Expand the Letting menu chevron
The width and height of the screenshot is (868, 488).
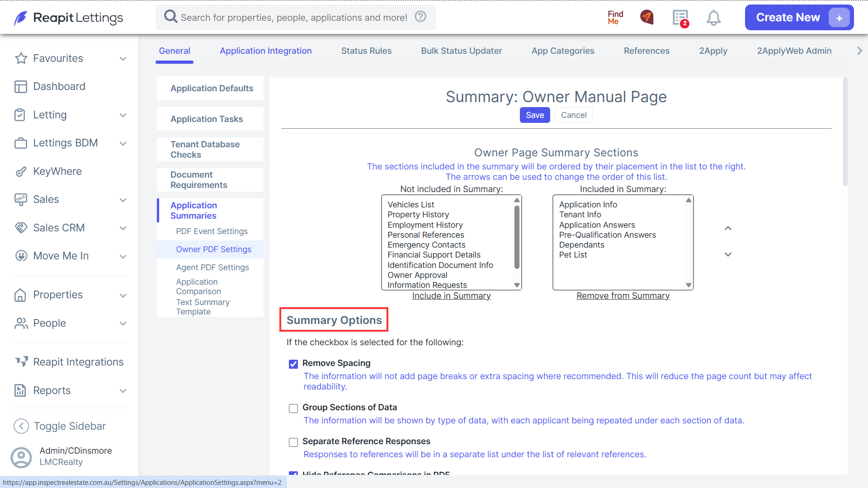[123, 115]
